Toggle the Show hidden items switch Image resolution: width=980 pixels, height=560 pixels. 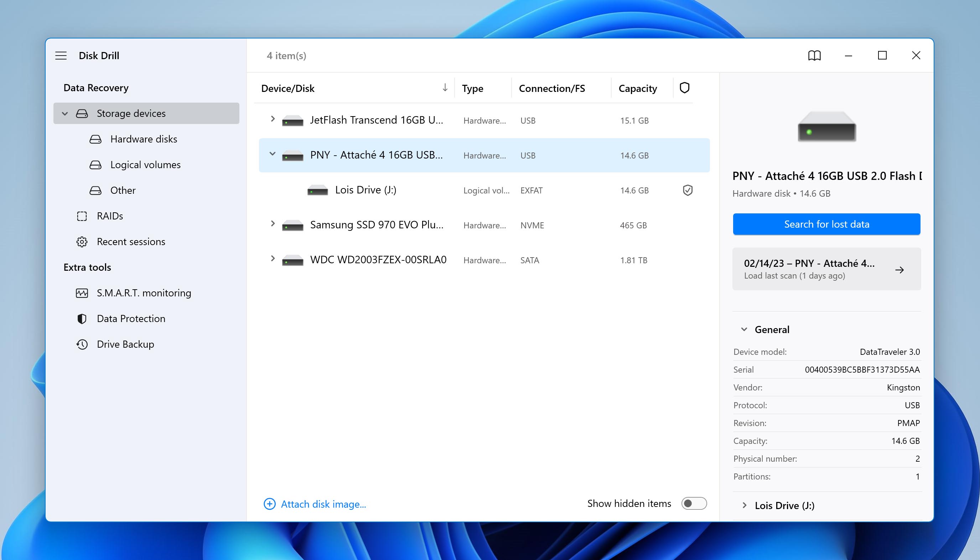694,503
